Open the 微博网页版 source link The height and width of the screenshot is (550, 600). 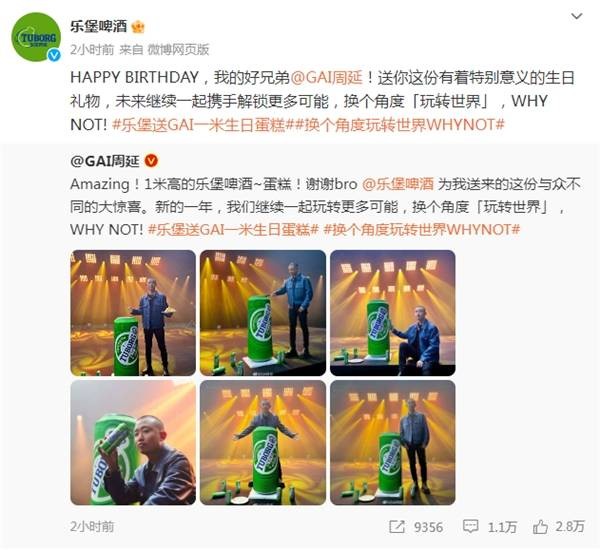pos(178,50)
